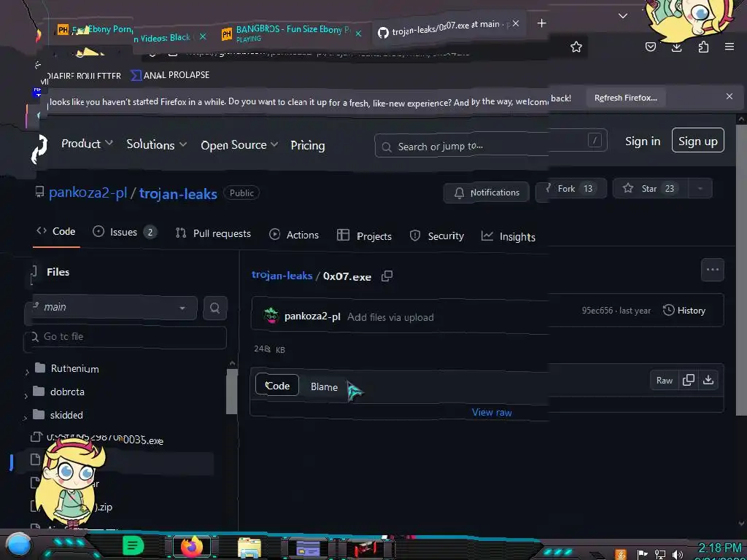Screen dimensions: 747x560
Task: Expand the Open Source menu
Action: [239, 145]
